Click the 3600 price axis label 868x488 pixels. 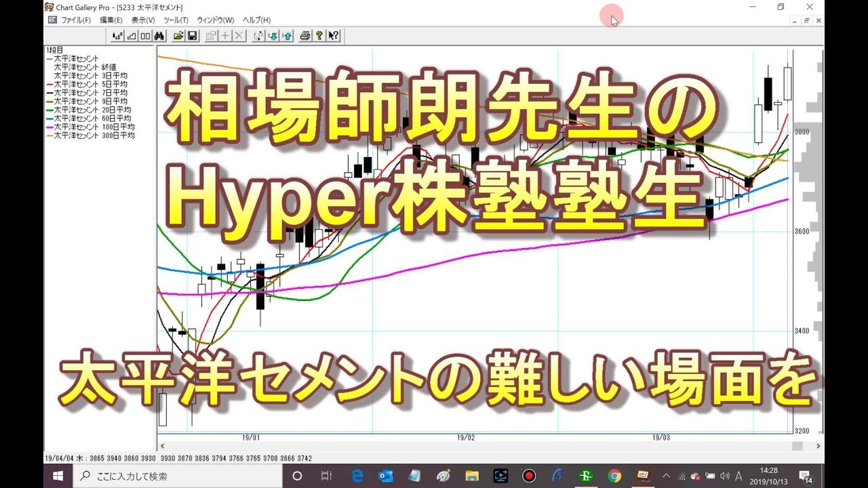tap(802, 231)
